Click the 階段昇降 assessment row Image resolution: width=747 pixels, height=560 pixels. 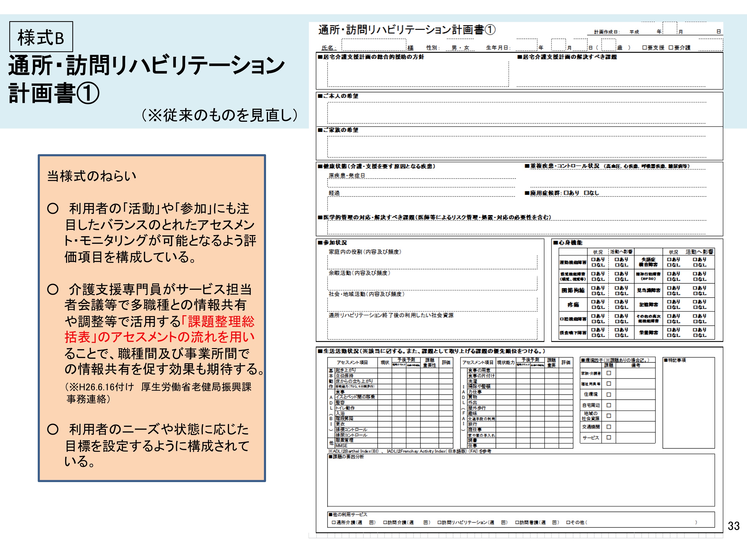coord(394,419)
